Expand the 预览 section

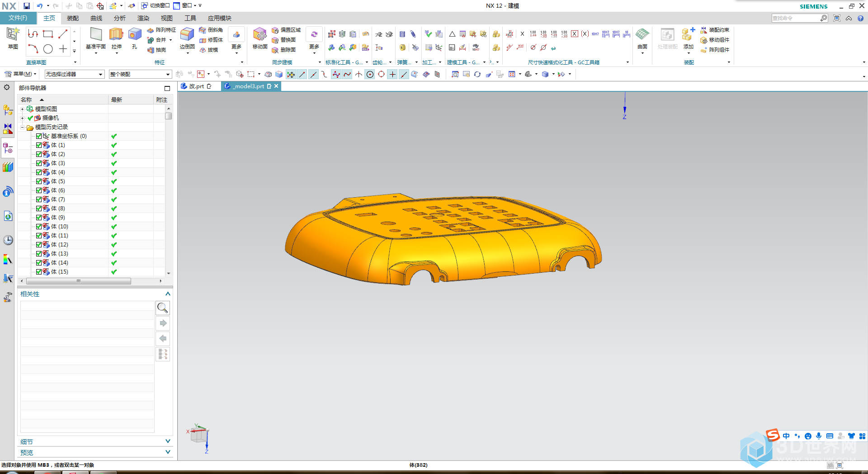[168, 452]
